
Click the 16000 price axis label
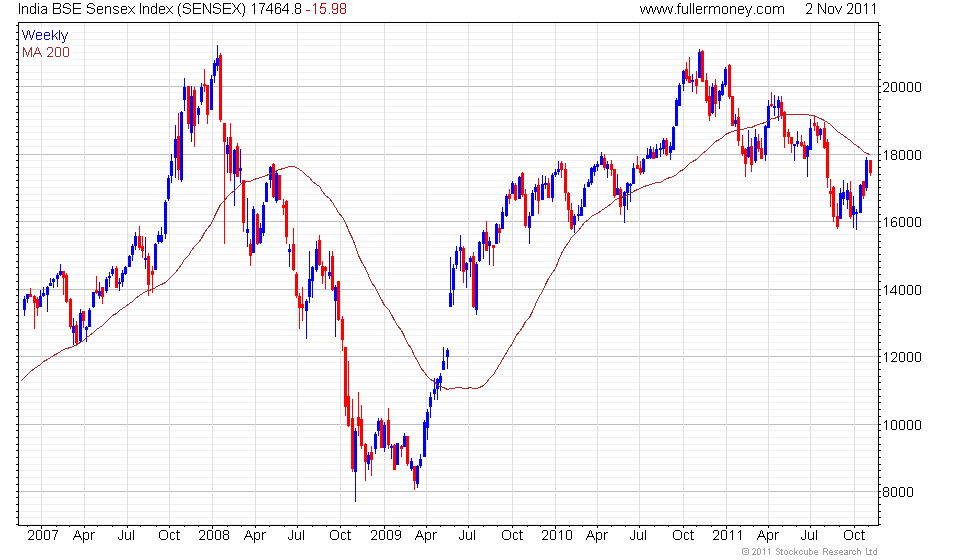pyautogui.click(x=901, y=223)
